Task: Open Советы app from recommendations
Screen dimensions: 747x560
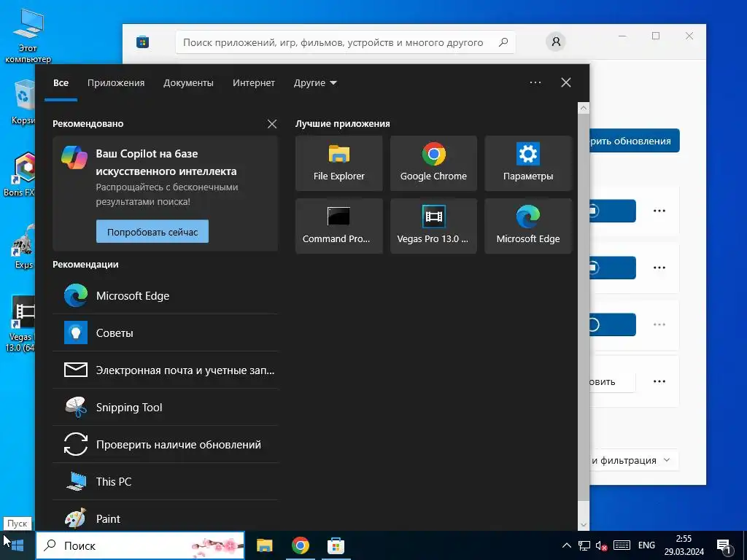Action: 165,332
